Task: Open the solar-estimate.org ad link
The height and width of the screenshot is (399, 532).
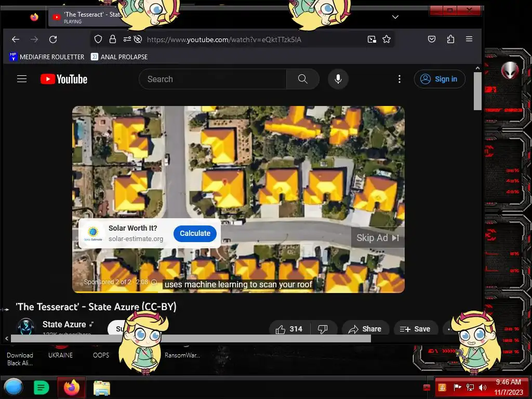Action: [x=136, y=239]
